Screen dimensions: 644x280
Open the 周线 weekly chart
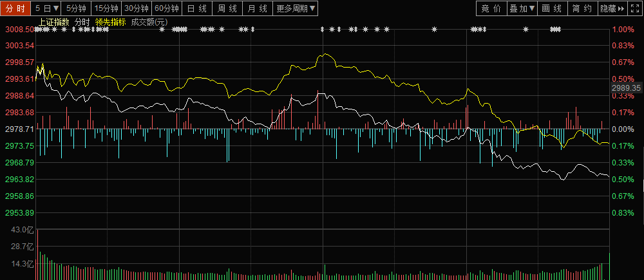(227, 8)
